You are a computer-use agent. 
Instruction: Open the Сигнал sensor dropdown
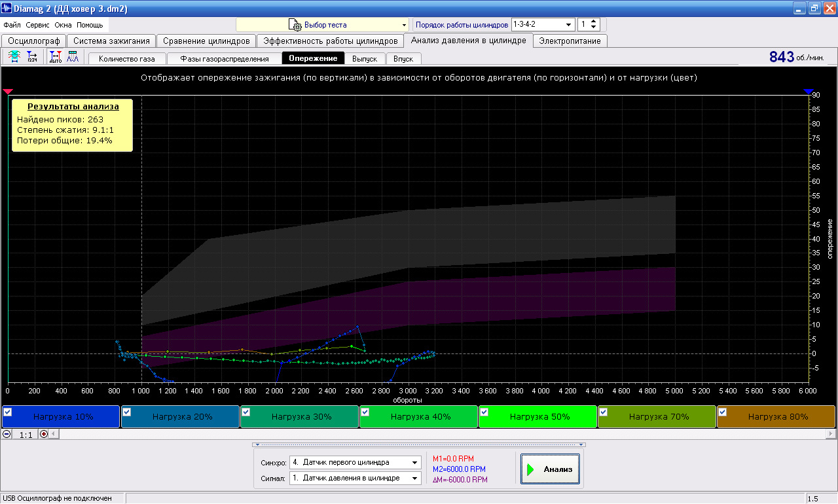tap(355, 478)
